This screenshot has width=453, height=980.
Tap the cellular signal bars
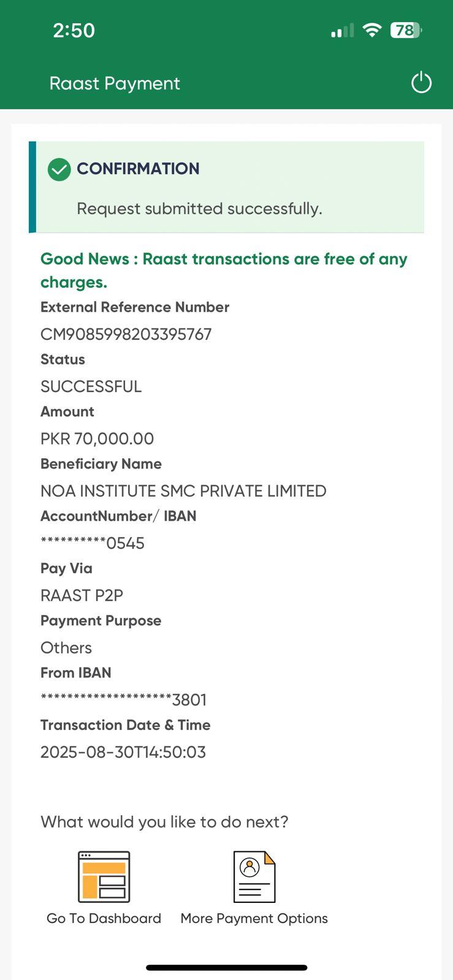pos(342,31)
